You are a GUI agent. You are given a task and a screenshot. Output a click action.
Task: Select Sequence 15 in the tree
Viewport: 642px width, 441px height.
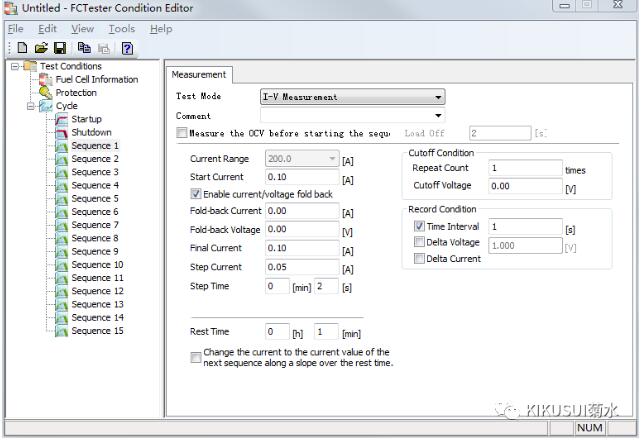pyautogui.click(x=97, y=331)
